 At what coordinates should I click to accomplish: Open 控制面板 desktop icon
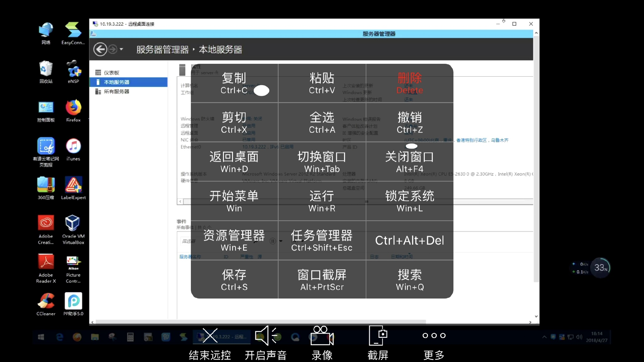tap(46, 111)
